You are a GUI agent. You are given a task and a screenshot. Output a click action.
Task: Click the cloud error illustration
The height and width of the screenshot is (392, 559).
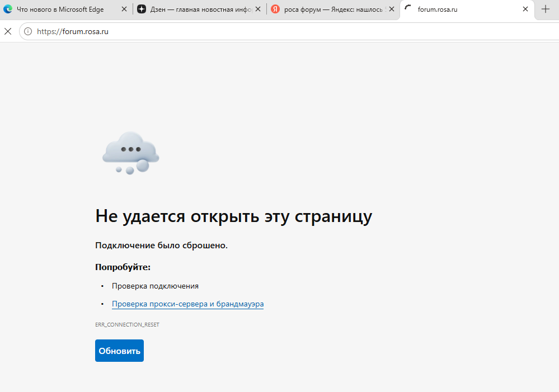130,153
